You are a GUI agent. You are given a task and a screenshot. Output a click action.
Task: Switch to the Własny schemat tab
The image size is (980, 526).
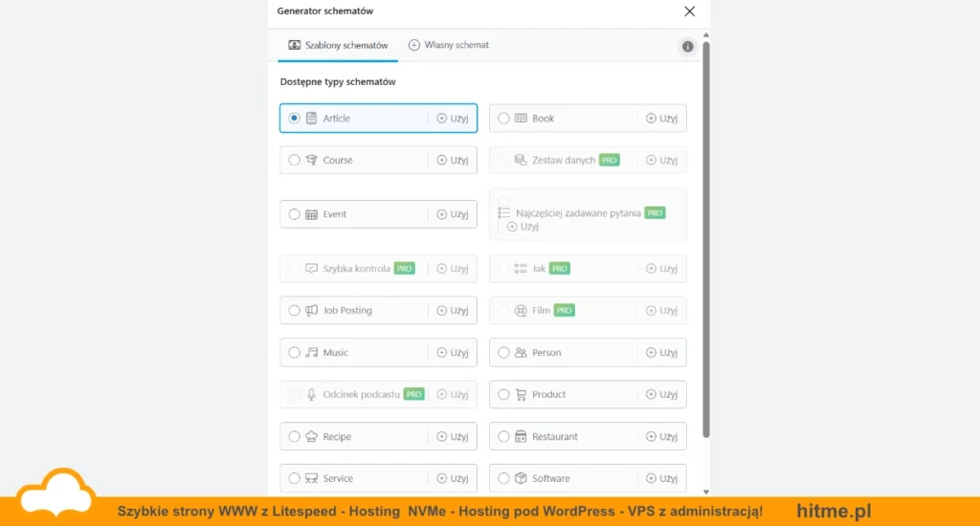click(x=449, y=45)
